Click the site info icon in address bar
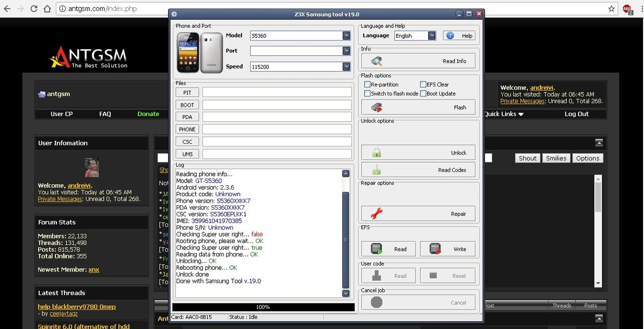This screenshot has width=644, height=329. (x=62, y=9)
